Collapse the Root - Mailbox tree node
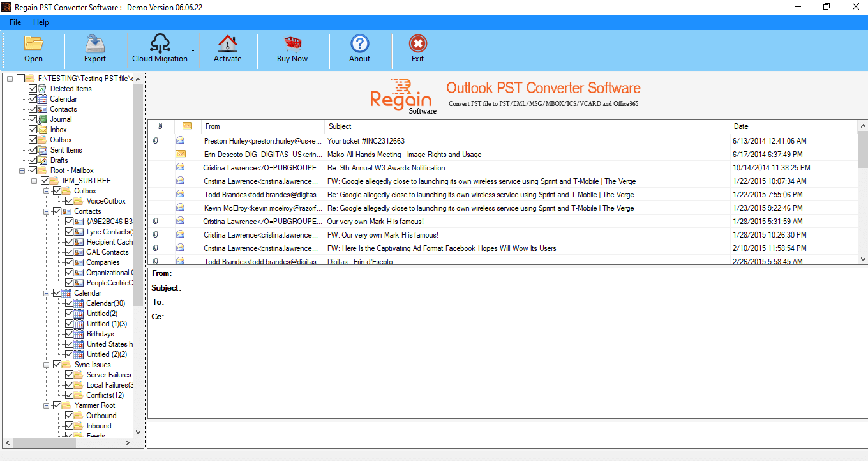This screenshot has height=461, width=868. pyautogui.click(x=20, y=170)
